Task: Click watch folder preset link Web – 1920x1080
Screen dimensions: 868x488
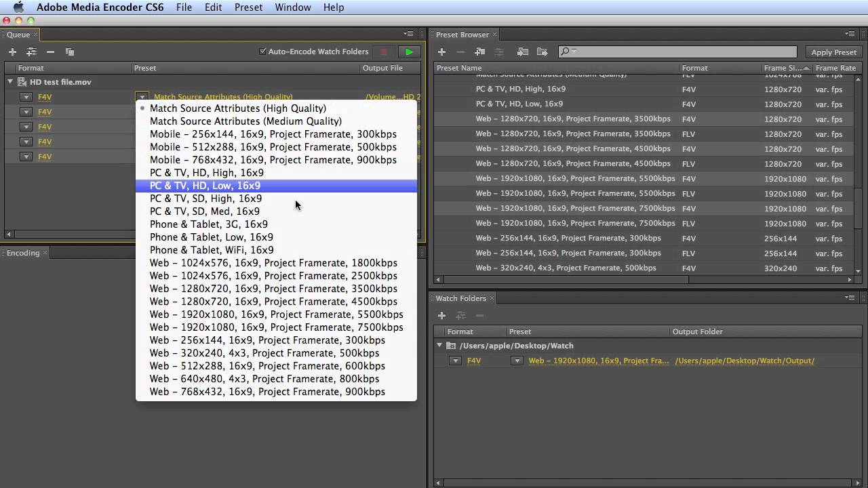Action: coord(599,361)
